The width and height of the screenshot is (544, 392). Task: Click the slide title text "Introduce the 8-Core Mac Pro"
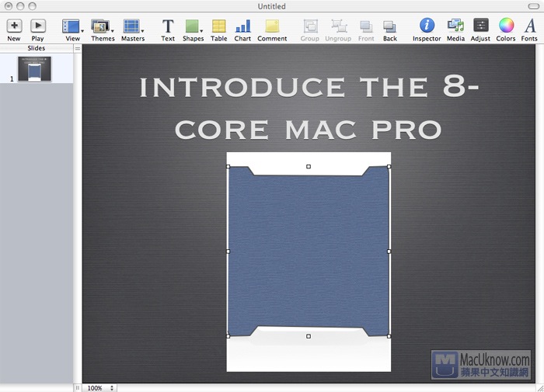click(309, 108)
